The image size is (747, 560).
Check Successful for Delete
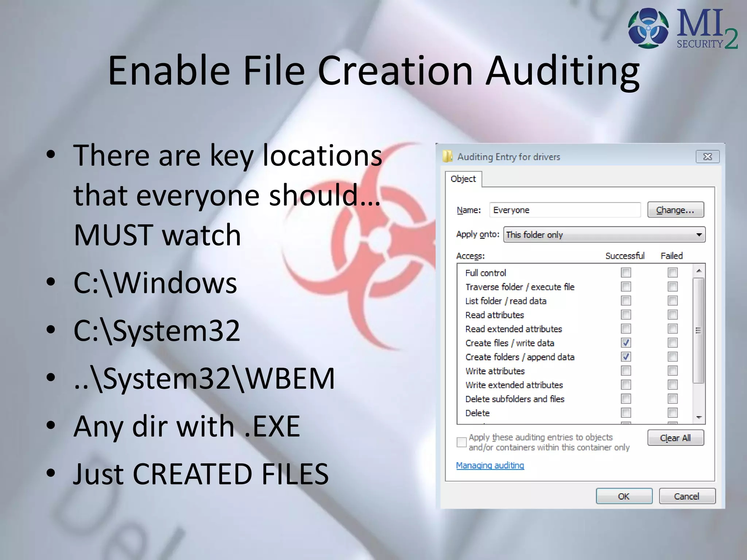tap(626, 413)
